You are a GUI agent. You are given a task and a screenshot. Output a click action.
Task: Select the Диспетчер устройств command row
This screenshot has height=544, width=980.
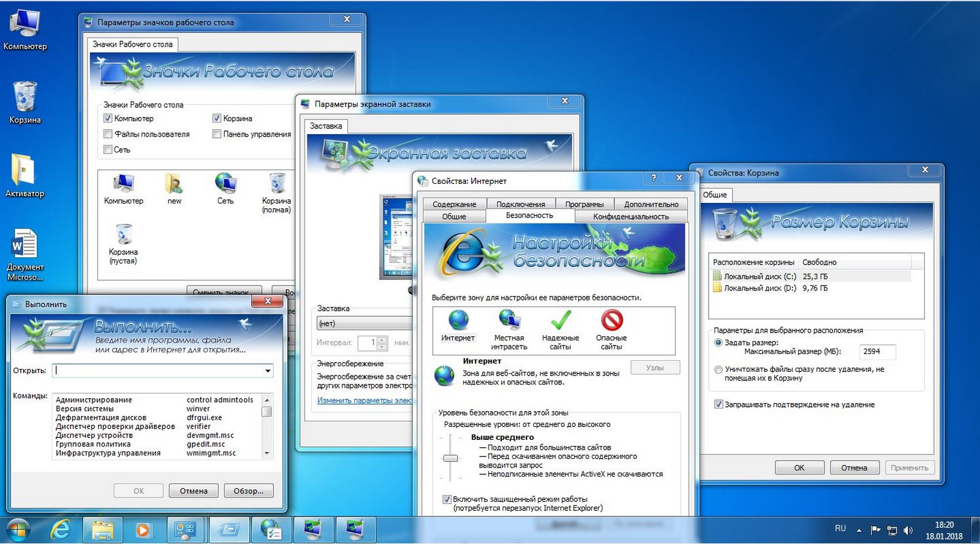click(157, 435)
